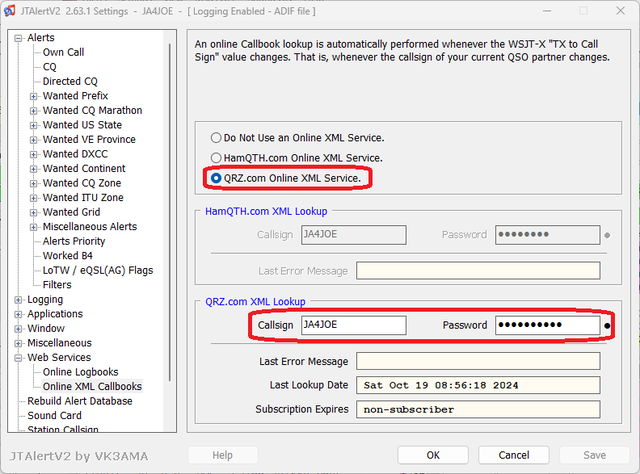Click the QRZ.com Password field
The height and width of the screenshot is (474, 640).
pos(547,325)
